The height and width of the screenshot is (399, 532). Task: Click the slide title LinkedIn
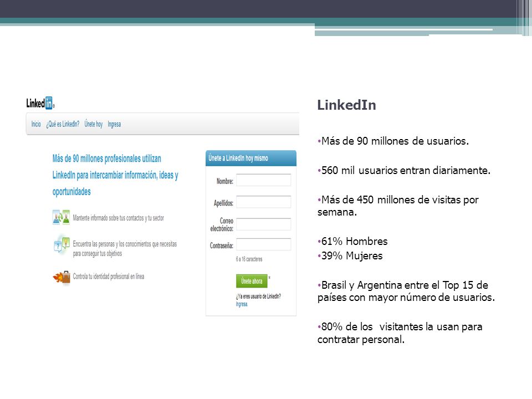[x=347, y=105]
